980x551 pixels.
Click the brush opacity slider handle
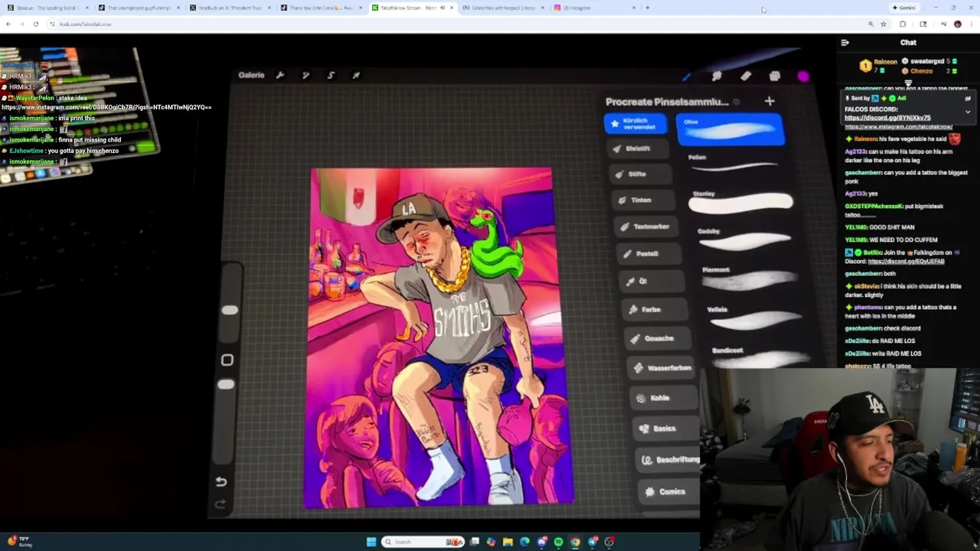[225, 385]
